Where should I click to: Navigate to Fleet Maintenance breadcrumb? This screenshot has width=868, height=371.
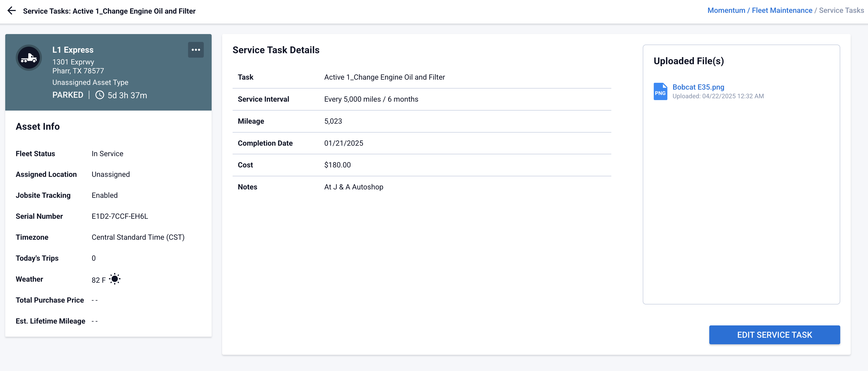[782, 10]
